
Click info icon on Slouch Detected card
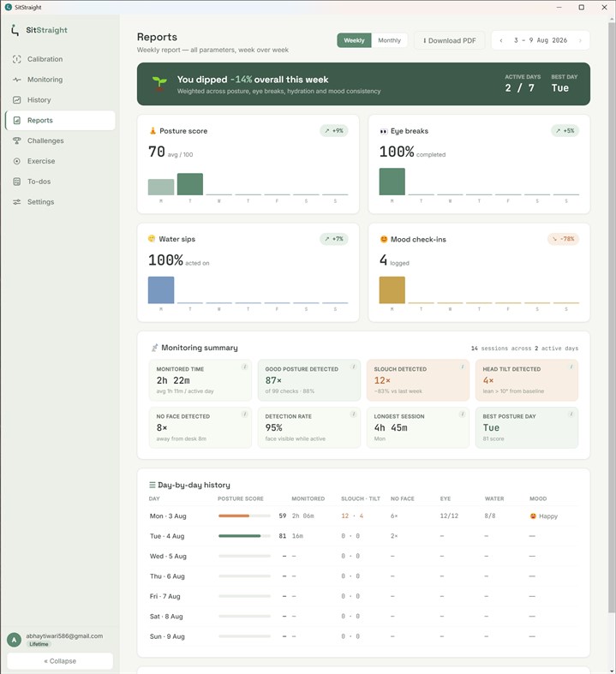click(x=462, y=367)
